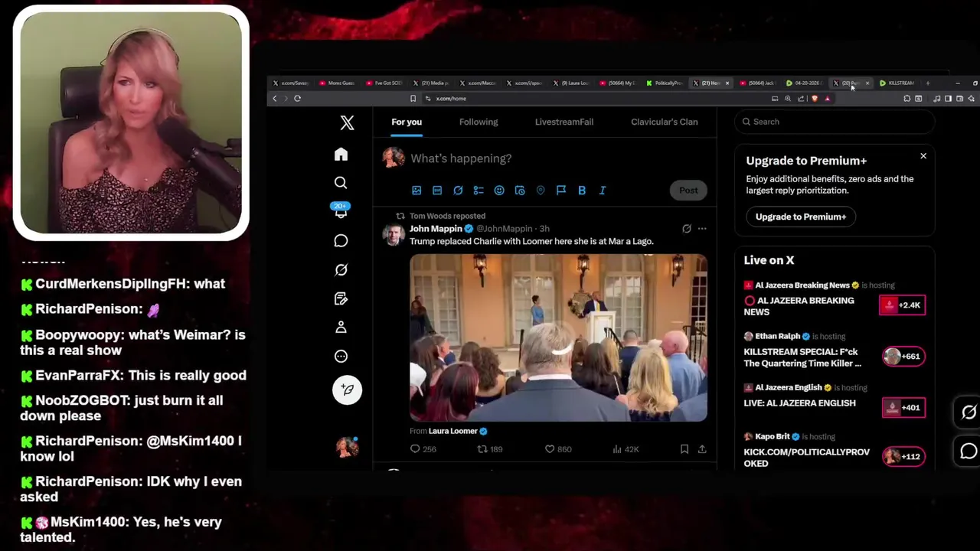
Task: Click the X Search field
Action: pyautogui.click(x=835, y=122)
